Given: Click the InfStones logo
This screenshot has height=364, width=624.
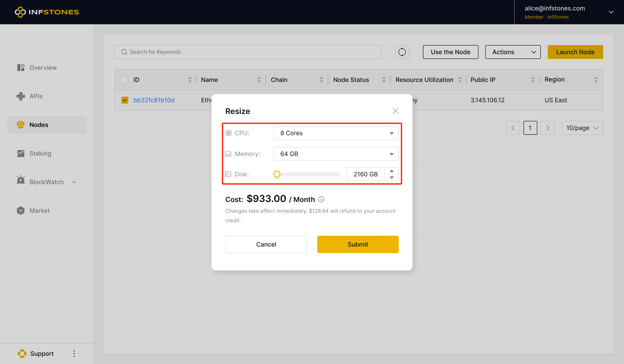Looking at the screenshot, I should tap(47, 12).
